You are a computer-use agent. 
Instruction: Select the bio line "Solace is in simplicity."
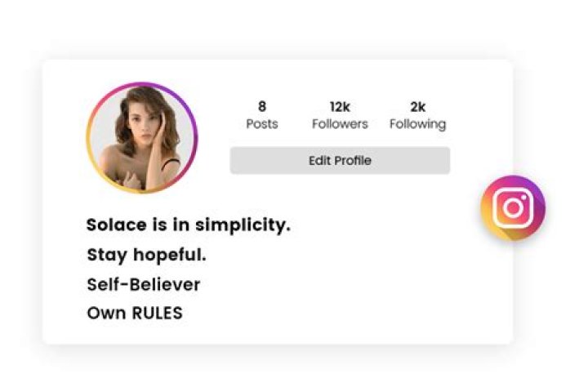189,225
